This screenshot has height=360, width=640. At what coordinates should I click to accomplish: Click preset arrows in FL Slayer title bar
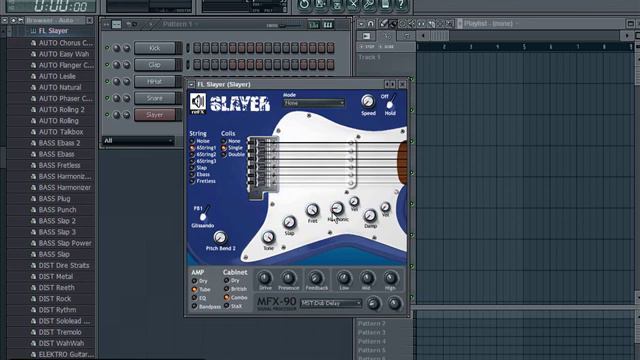pos(390,84)
